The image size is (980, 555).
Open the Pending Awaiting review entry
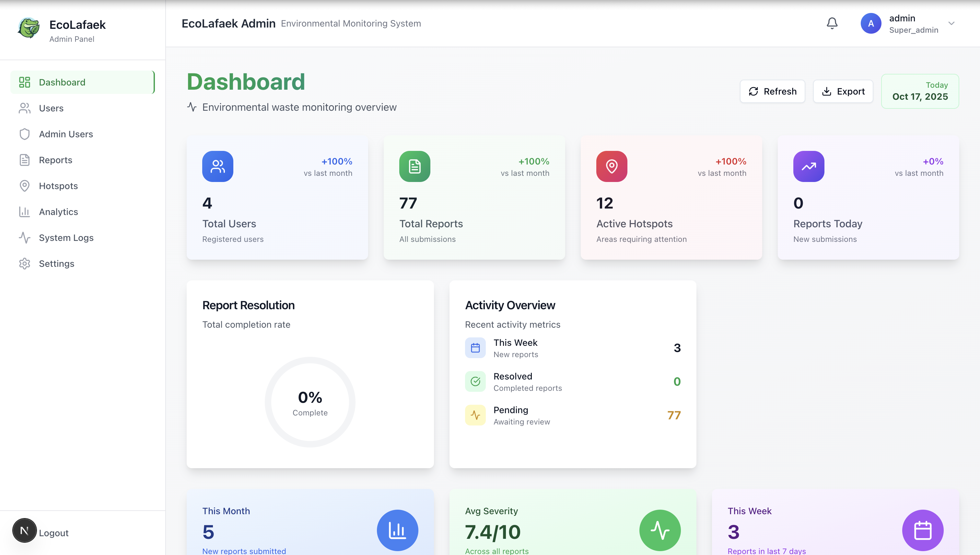(x=572, y=415)
